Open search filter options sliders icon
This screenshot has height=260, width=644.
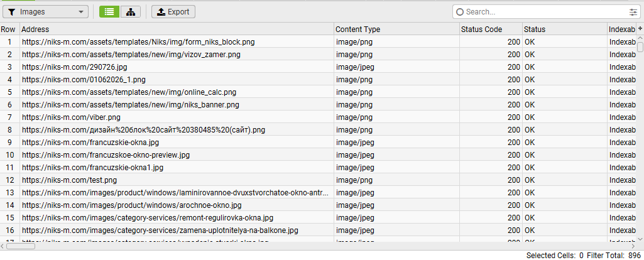click(633, 12)
